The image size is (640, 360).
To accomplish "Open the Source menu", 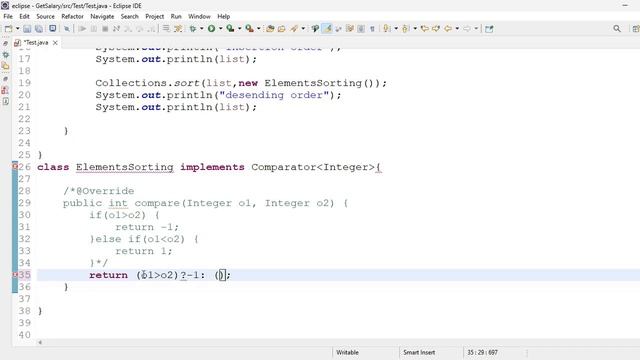I will (45, 16).
